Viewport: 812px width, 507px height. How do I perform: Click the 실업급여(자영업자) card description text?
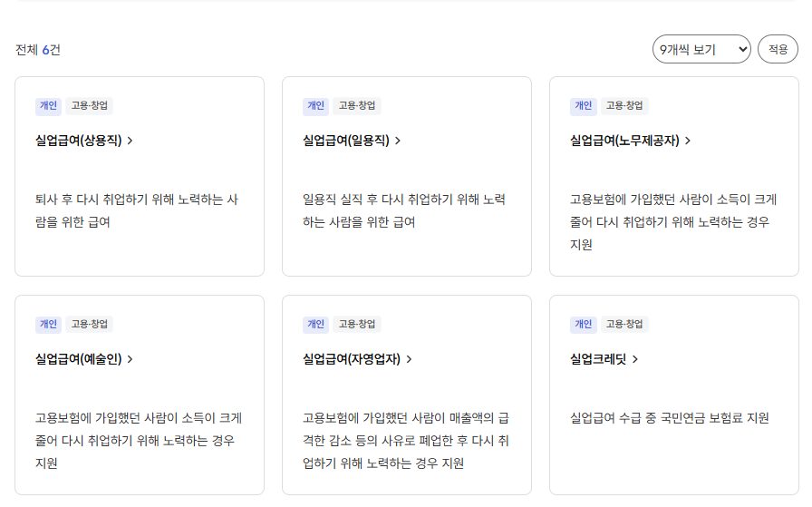[405, 441]
